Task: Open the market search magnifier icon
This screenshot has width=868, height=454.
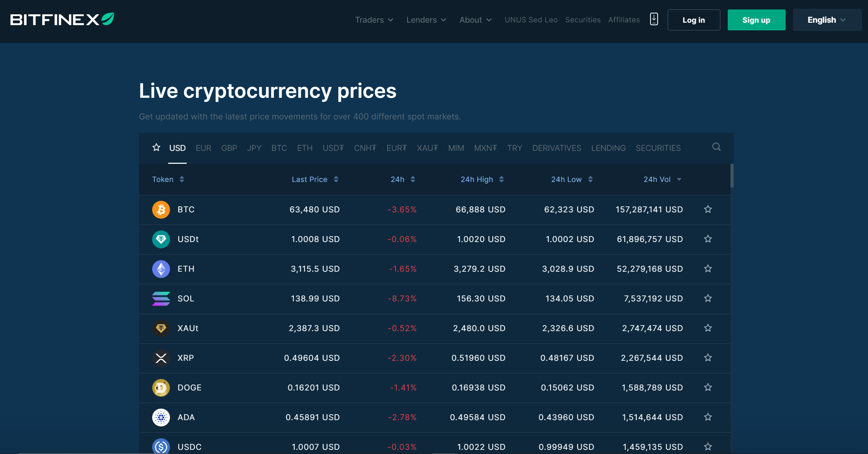Action: (x=717, y=147)
